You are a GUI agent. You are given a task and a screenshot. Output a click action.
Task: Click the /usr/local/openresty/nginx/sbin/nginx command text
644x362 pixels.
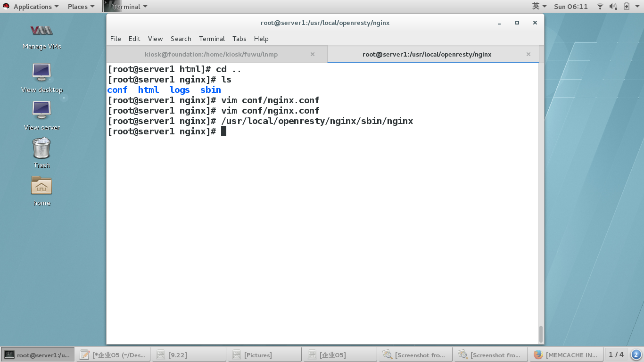[x=317, y=121]
